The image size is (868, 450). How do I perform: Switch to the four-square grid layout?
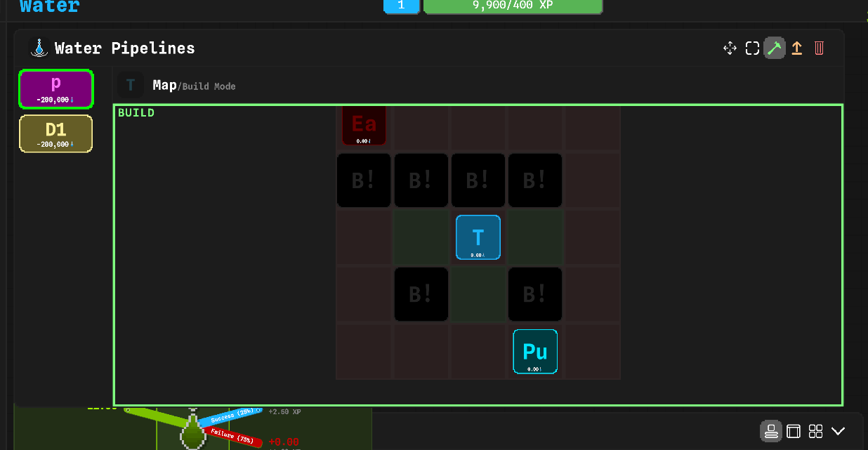click(815, 431)
